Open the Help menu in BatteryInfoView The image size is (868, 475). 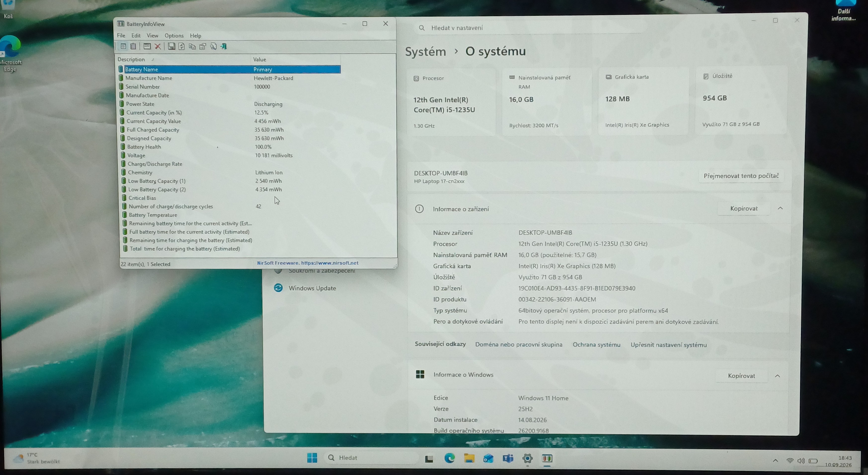(196, 35)
